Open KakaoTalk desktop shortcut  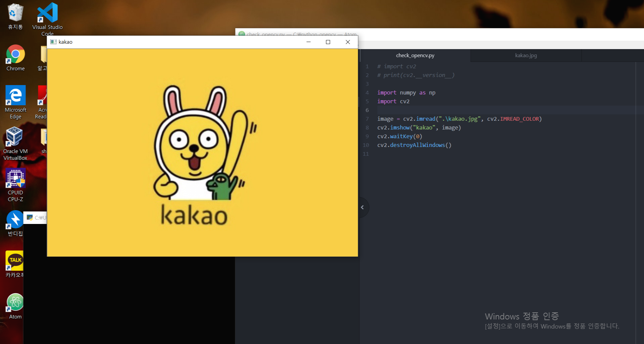14,264
